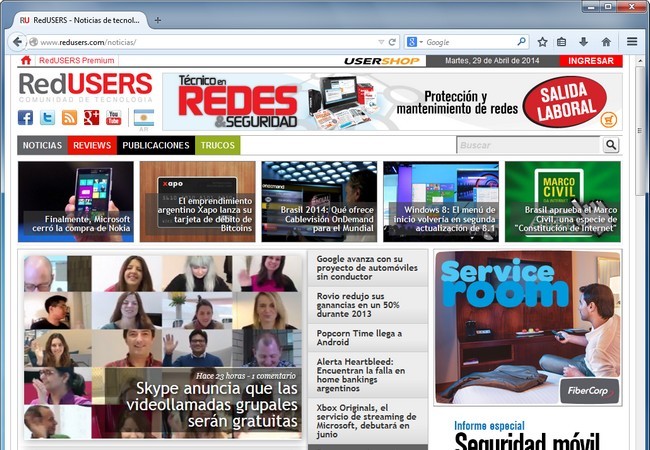Screen dimensions: 650x450
Task: Open Google automóviles sin conductor headline
Action: click(x=367, y=268)
